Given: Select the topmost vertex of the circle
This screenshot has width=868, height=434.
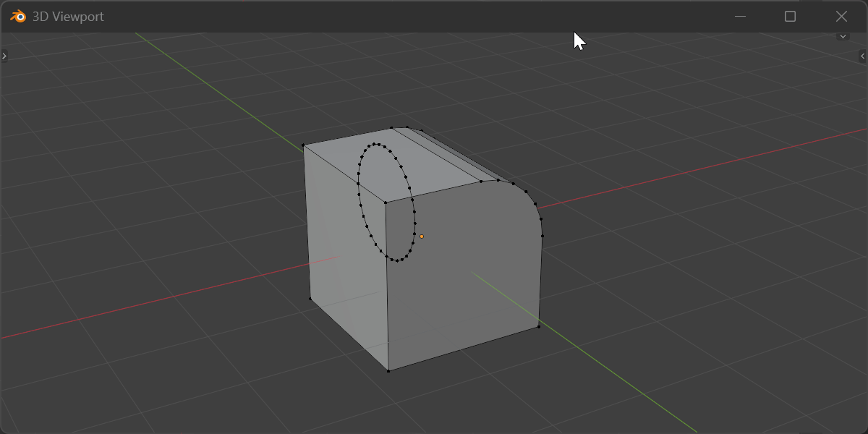Looking at the screenshot, I should (x=374, y=144).
